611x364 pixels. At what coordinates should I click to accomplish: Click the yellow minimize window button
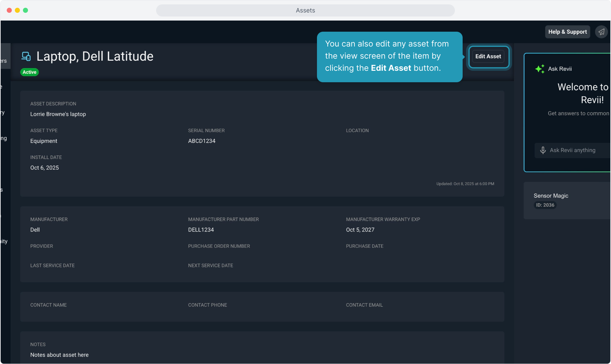18,10
